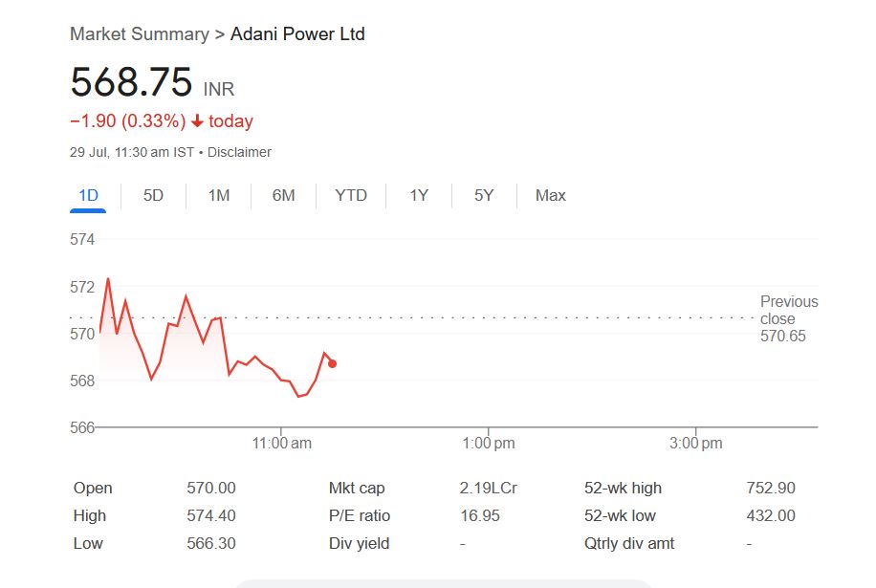Choose the Max range tab

point(550,195)
